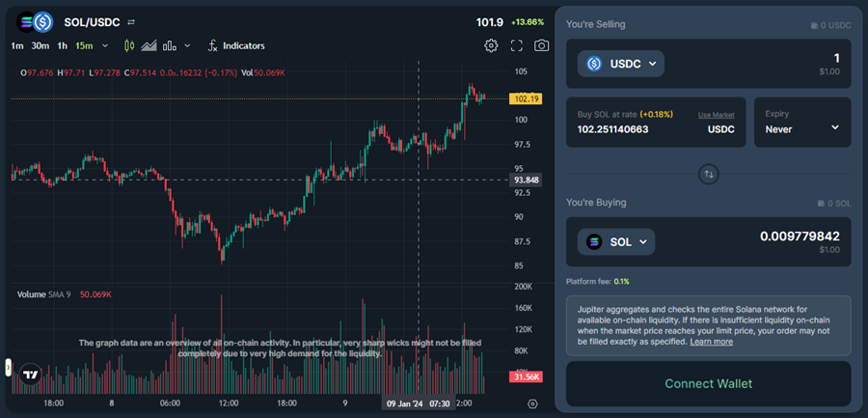868x418 pixels.
Task: Swap the SOL/USDC pair direction
Action: pos(131,21)
